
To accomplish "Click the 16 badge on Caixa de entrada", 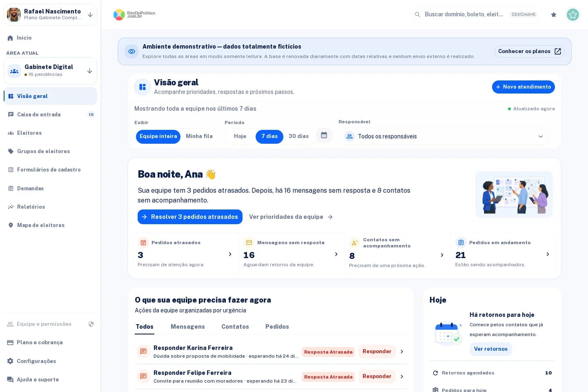I will [x=91, y=115].
